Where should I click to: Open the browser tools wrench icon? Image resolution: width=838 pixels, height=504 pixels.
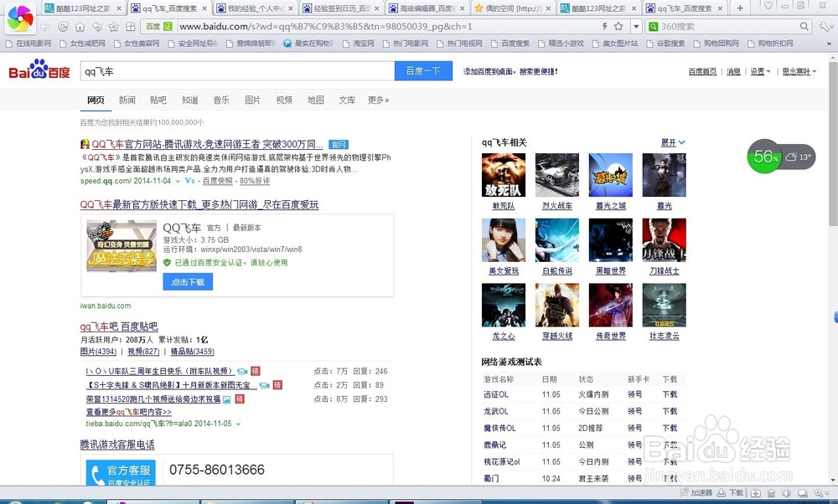pos(825,26)
